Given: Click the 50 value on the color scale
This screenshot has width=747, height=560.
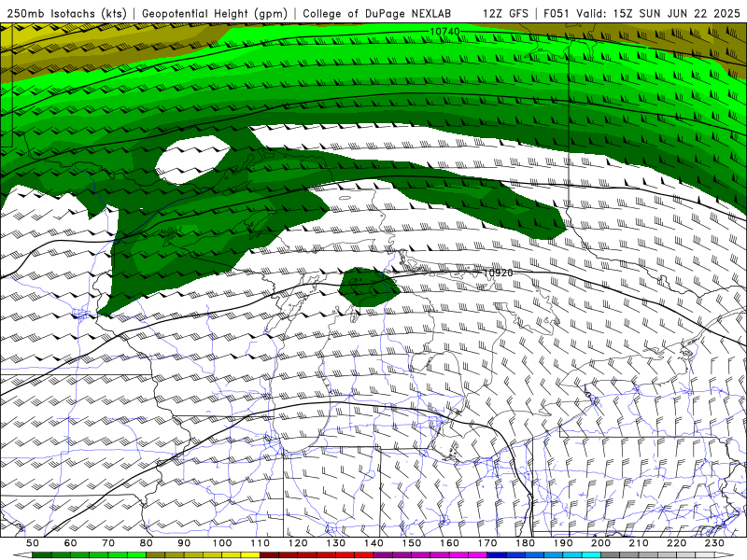Looking at the screenshot, I should pos(33,543).
